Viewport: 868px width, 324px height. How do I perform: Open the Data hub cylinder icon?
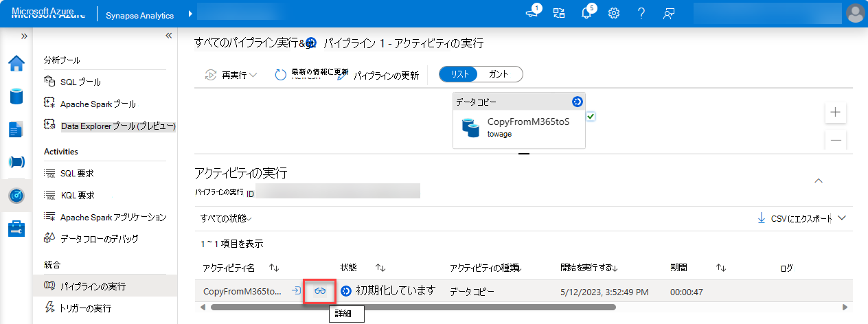click(16, 95)
